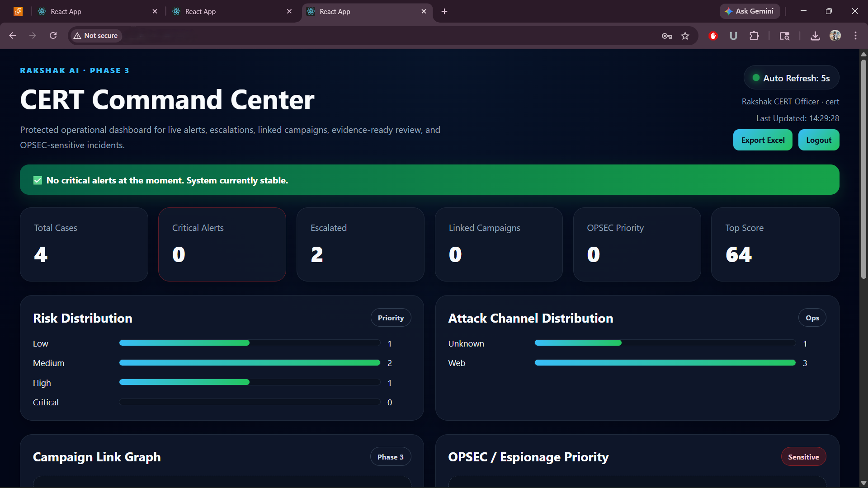
Task: Click the High risk progress bar
Action: tap(250, 382)
